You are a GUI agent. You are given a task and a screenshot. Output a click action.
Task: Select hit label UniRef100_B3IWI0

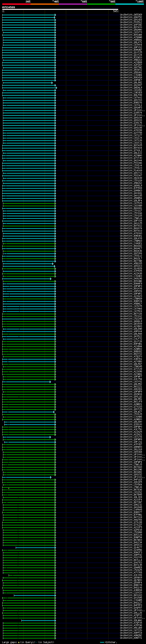pyautogui.click(x=131, y=58)
